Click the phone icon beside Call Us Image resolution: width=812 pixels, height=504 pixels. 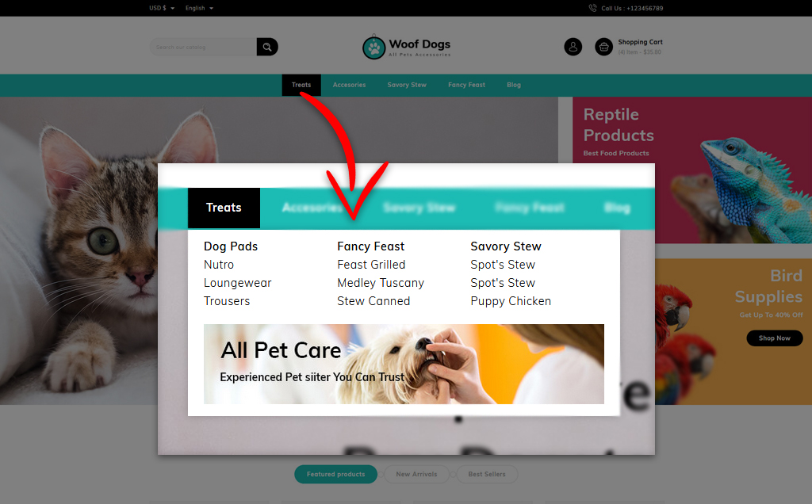(x=593, y=8)
